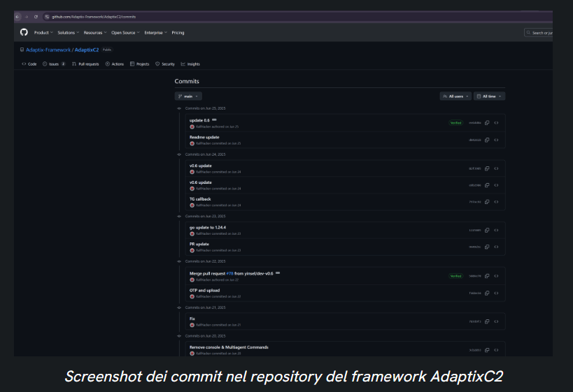Switch to the Security tab

click(165, 64)
